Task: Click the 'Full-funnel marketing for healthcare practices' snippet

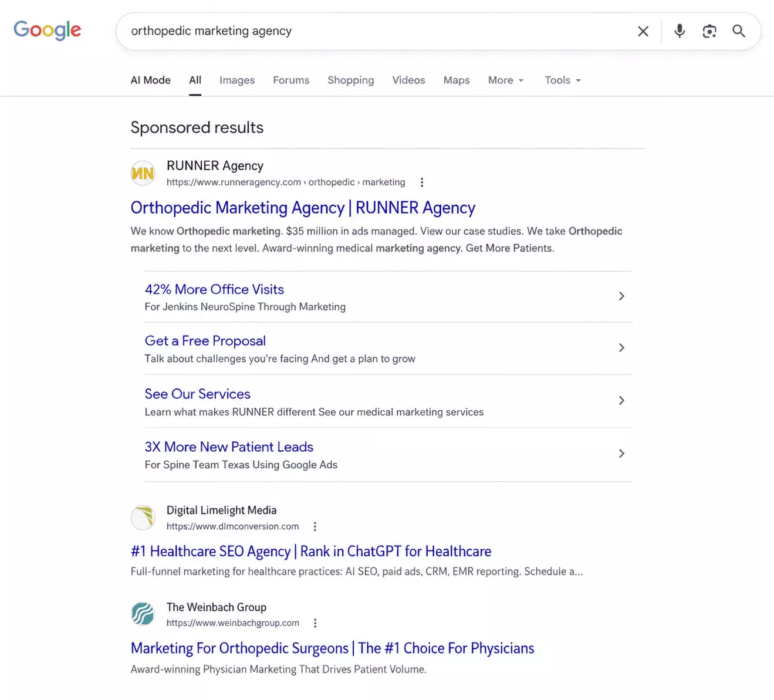Action: pos(357,572)
